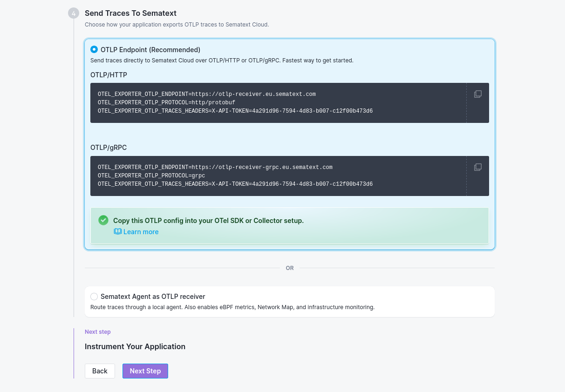Click the Instrument Your Application heading
565x392 pixels.
135,346
